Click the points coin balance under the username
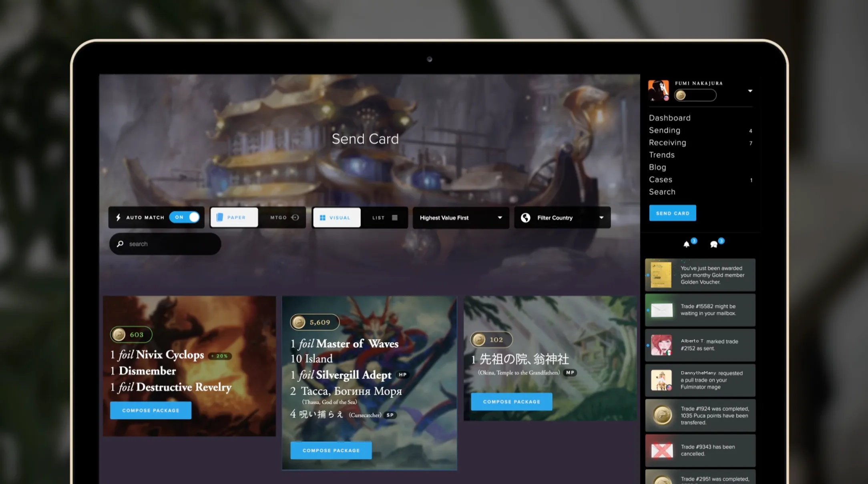Screen dimensions: 868x484 tap(695, 95)
